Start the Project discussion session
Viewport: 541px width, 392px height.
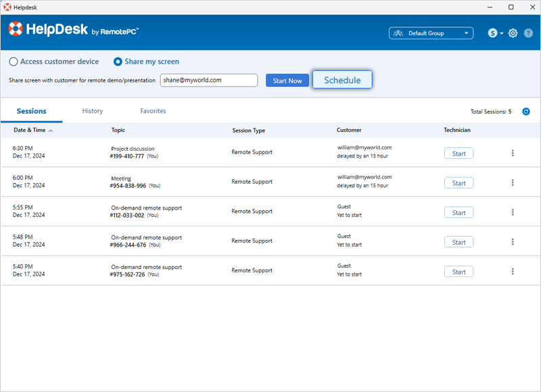point(458,153)
